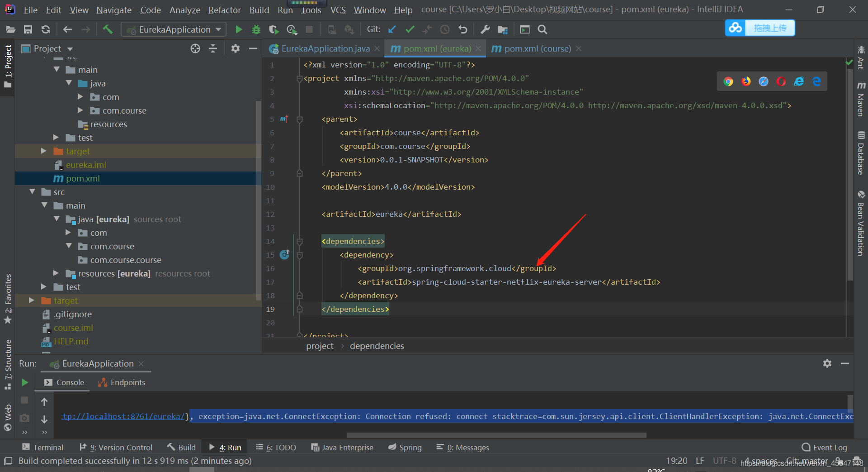Image resolution: width=868 pixels, height=472 pixels.
Task: Open preview in Chrome browser
Action: pos(728,81)
